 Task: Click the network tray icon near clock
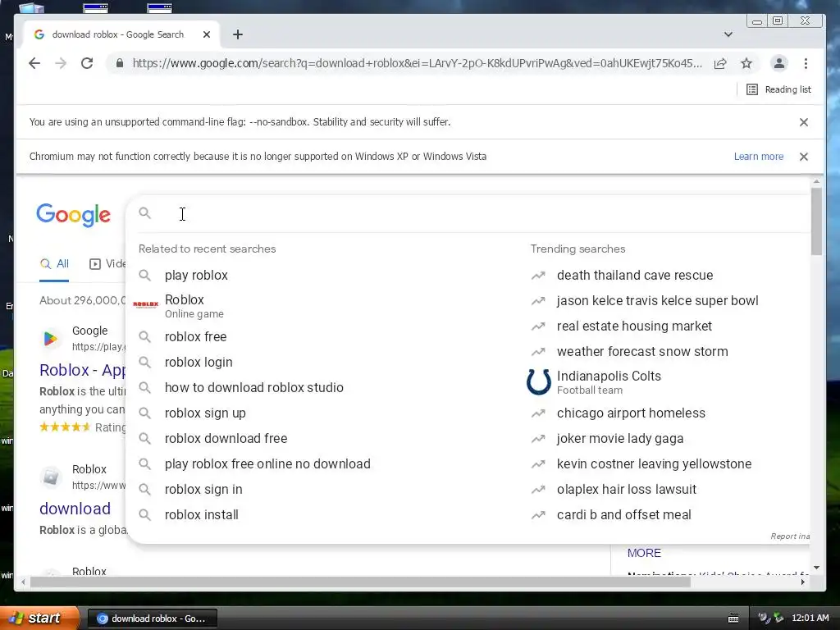(778, 619)
